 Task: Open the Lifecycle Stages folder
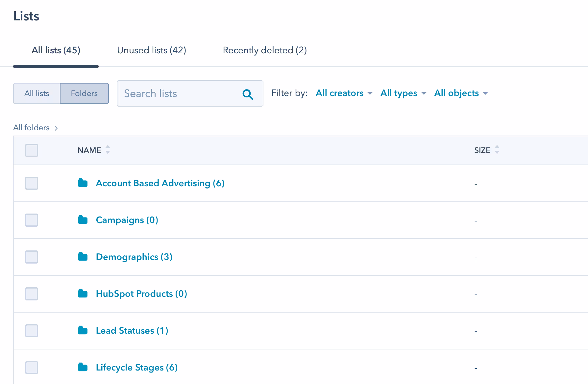(136, 367)
